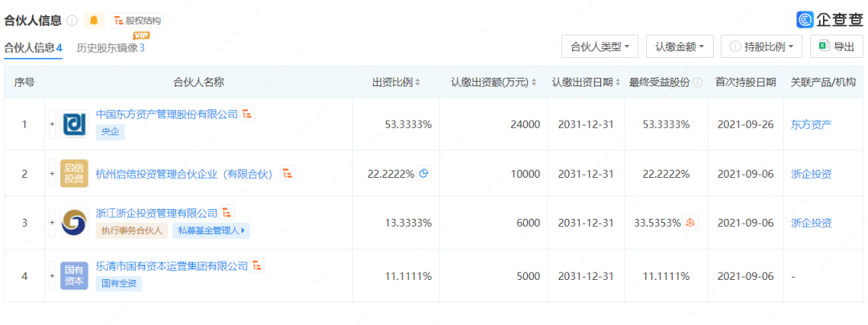Open the 合伙人类型 dropdown filter
868x325 pixels.
600,47
